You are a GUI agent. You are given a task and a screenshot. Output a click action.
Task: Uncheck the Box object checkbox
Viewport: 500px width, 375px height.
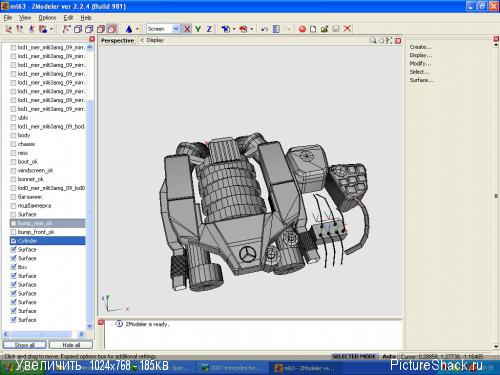(x=13, y=267)
